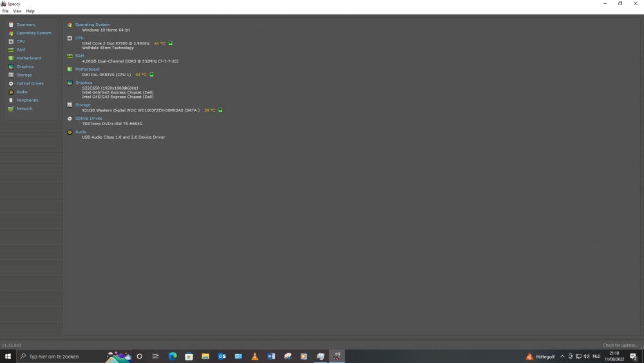Open the Summary section in the sidebar
The image size is (644, 363).
point(26,25)
